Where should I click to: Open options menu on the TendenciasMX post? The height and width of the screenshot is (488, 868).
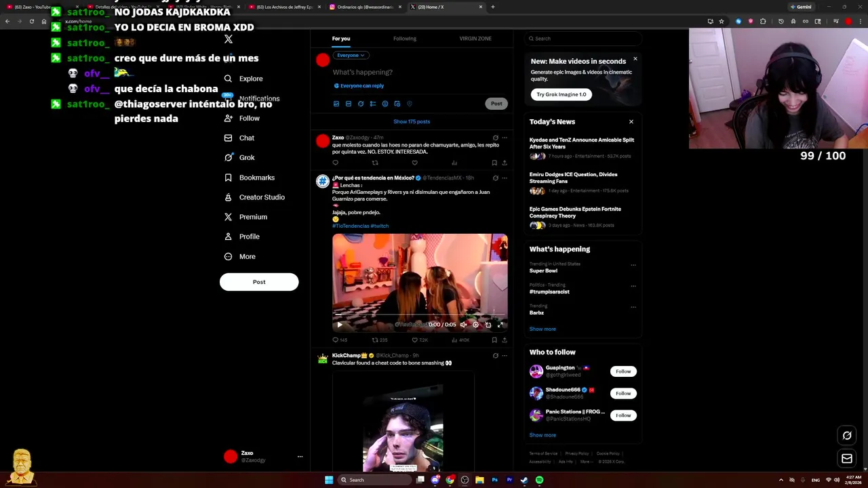pyautogui.click(x=504, y=178)
